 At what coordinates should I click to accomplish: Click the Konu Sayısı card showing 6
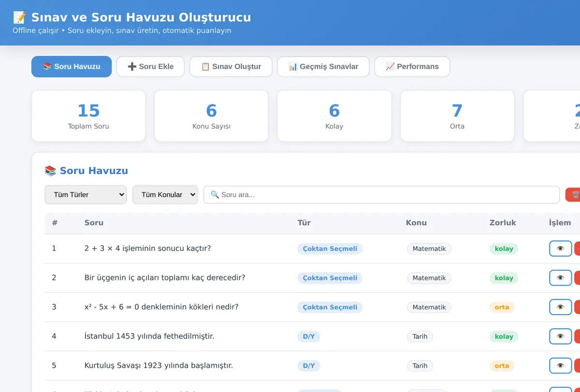click(x=211, y=116)
